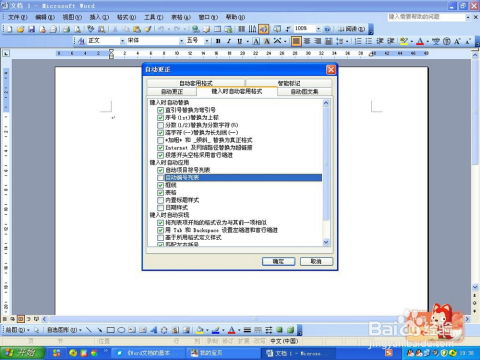This screenshot has height=360, width=480.
Task: Uncheck the 表格 checkbox
Action: [160, 193]
